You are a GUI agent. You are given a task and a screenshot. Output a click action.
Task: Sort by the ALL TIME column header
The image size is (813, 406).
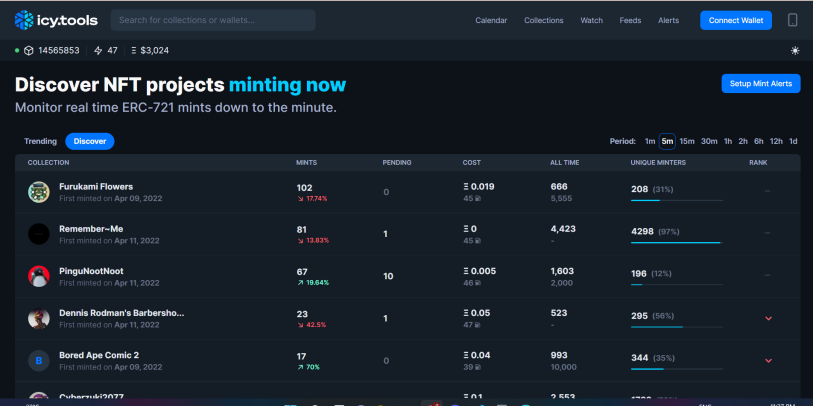click(565, 162)
